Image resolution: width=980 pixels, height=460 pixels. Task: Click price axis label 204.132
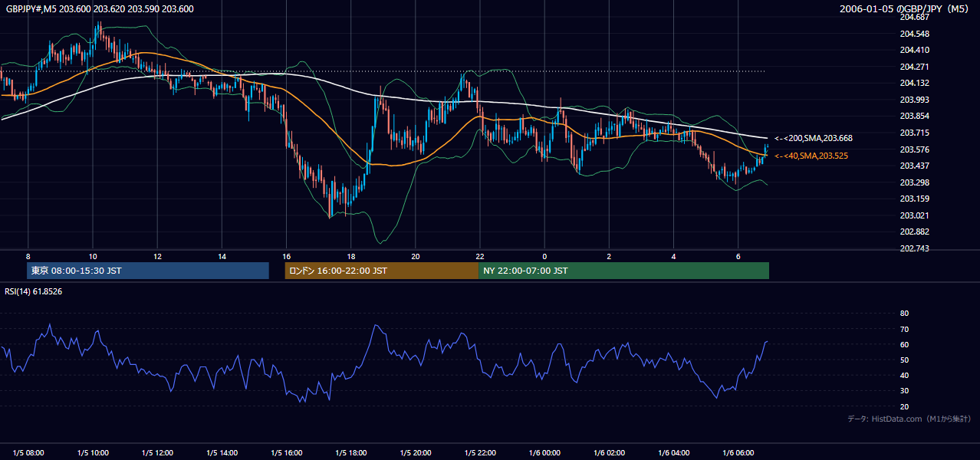pos(914,84)
